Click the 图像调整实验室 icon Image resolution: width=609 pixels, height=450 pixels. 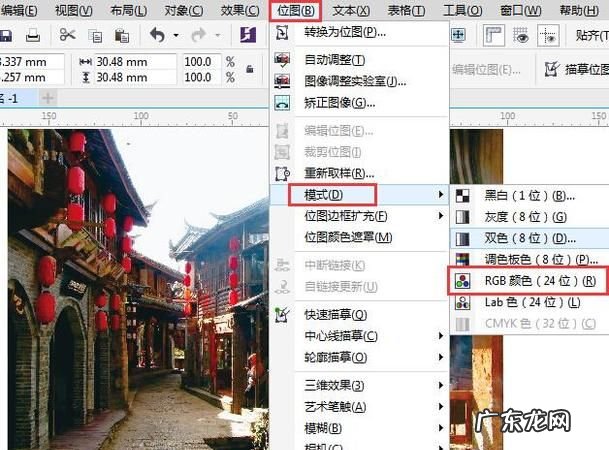coord(282,82)
